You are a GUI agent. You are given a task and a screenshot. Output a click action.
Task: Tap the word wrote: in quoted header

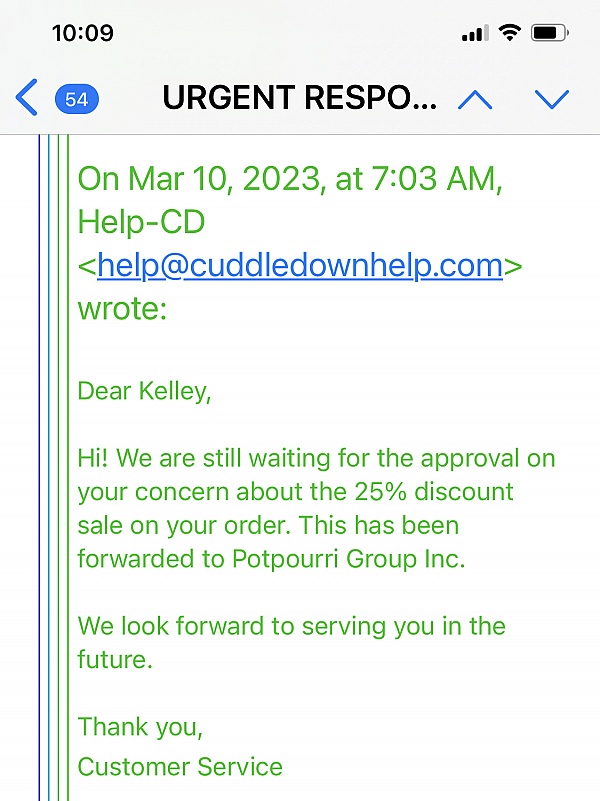point(122,309)
